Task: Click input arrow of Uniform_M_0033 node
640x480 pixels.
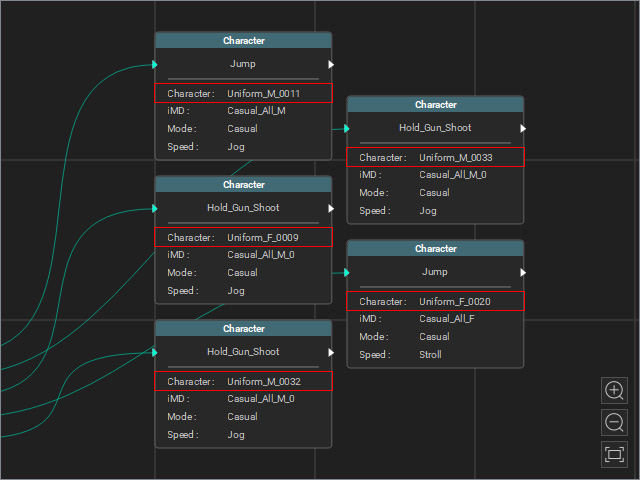Action: click(x=347, y=129)
